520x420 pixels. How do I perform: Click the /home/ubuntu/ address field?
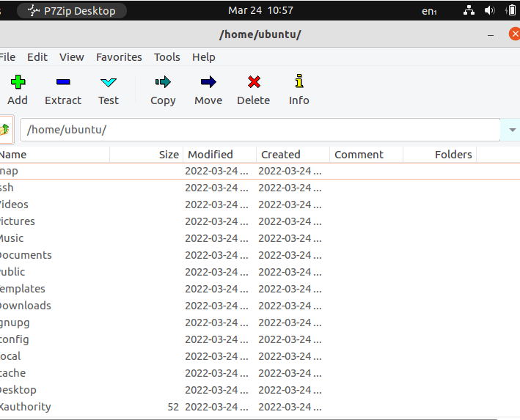click(x=260, y=130)
